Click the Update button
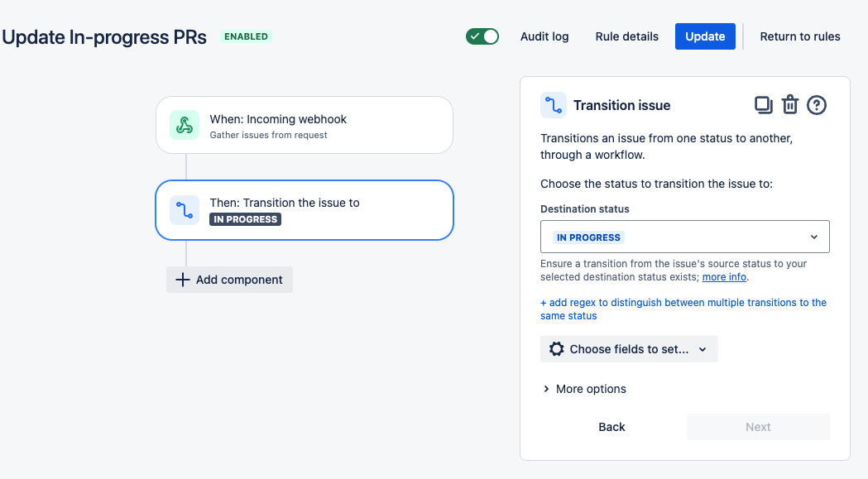The height and width of the screenshot is (479, 868). click(705, 36)
